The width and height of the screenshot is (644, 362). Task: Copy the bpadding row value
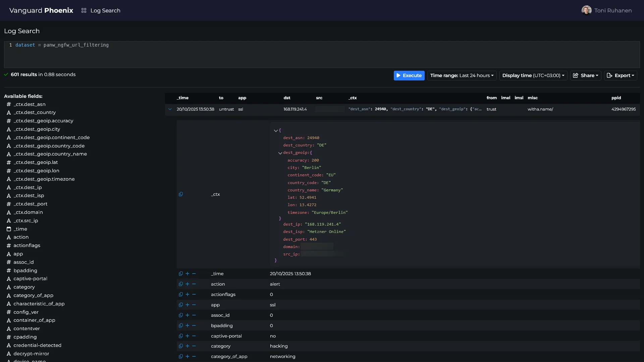pyautogui.click(x=181, y=325)
